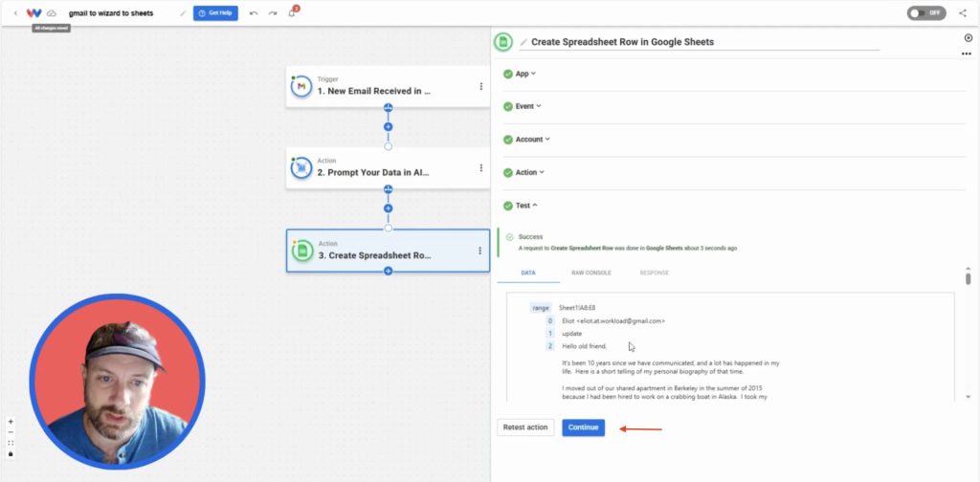The height and width of the screenshot is (482, 980).
Task: Edit step title with panel pencil icon
Action: point(523,42)
